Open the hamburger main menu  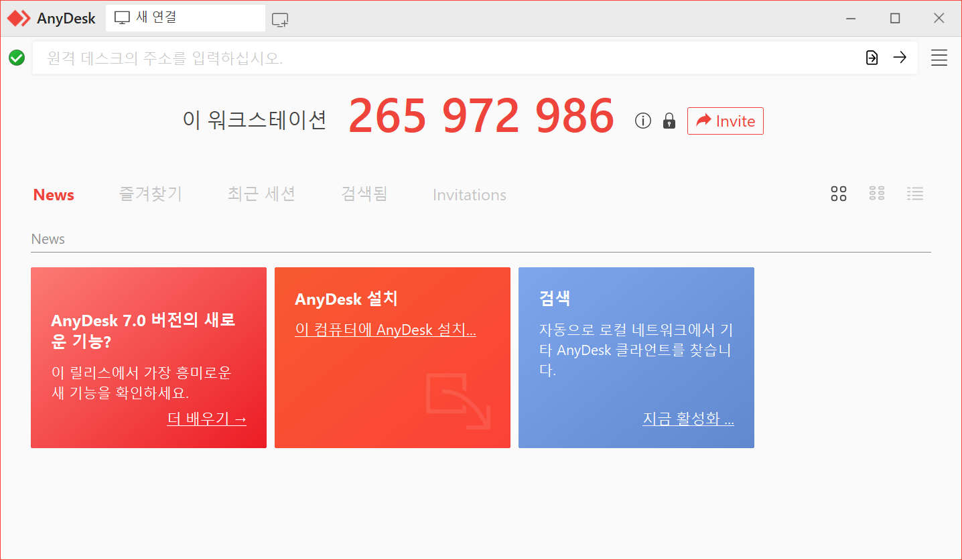coord(939,58)
